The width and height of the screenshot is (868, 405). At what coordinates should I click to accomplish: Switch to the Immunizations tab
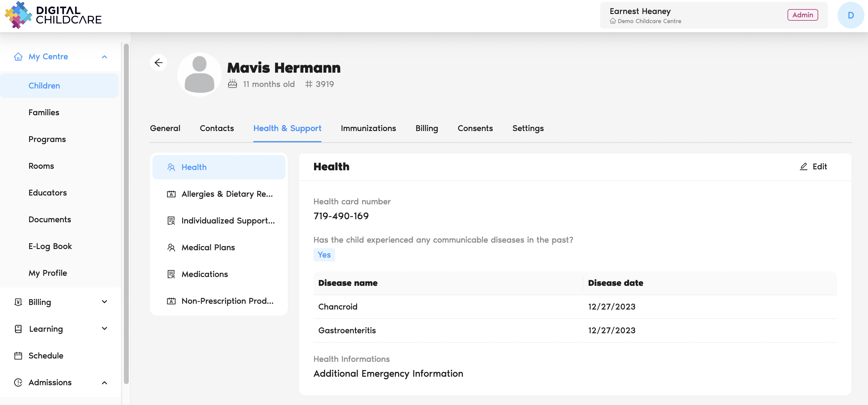368,129
